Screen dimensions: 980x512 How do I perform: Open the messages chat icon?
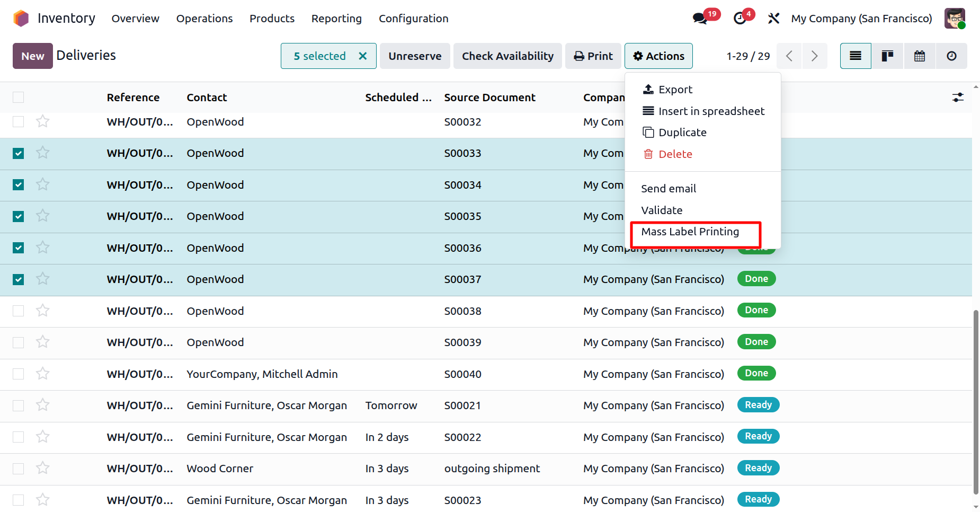click(700, 19)
